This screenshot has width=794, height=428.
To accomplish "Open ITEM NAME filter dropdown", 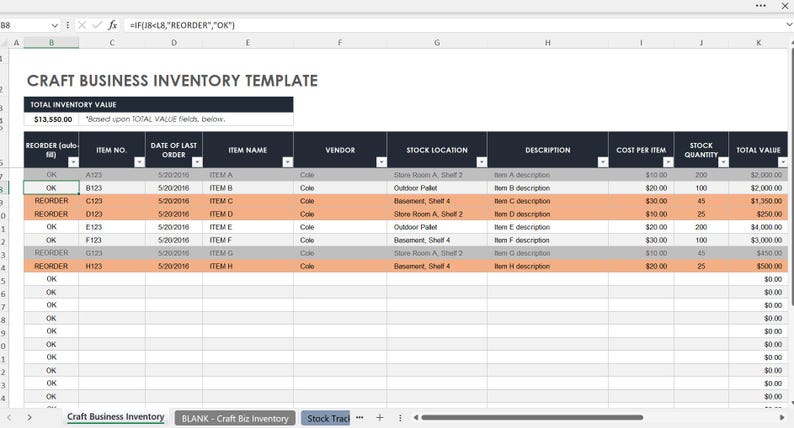I will [288, 162].
